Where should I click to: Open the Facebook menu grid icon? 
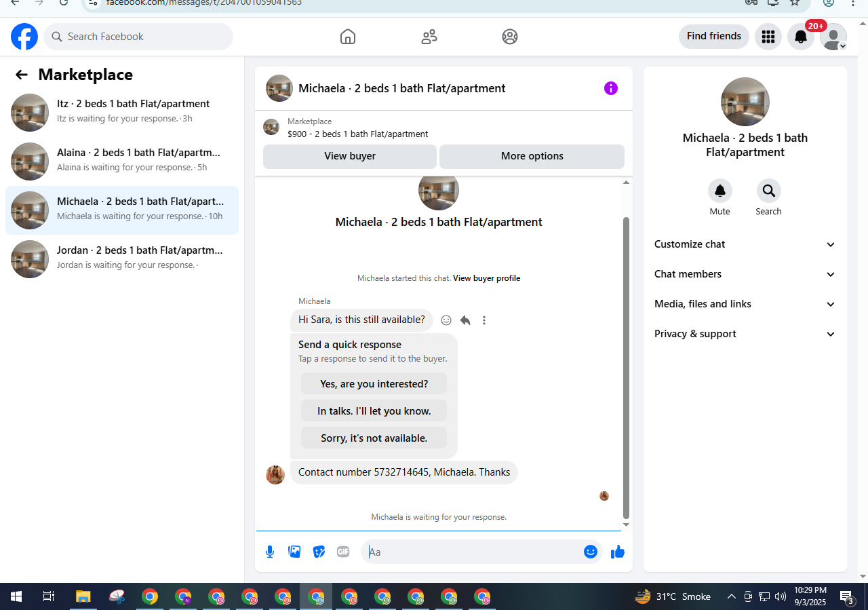[768, 37]
